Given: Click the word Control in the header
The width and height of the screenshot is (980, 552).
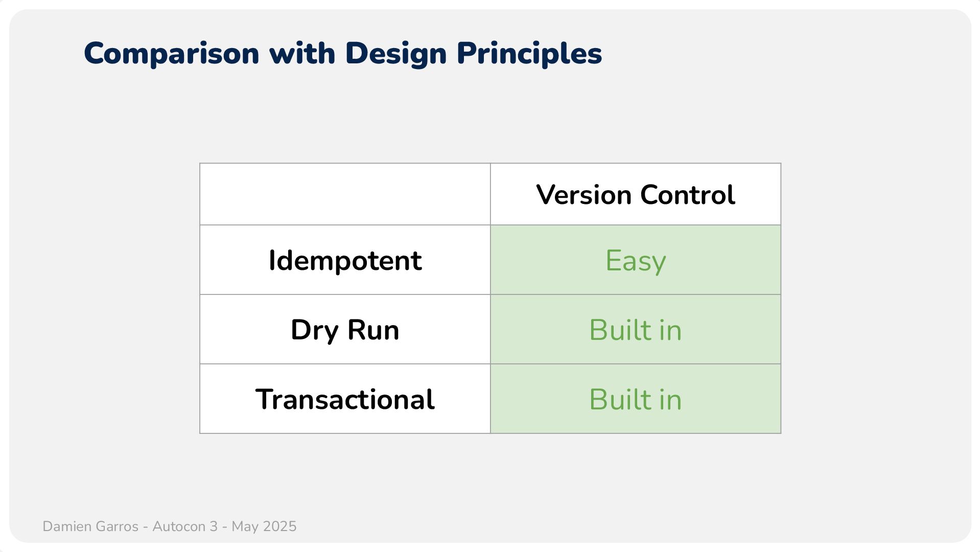Looking at the screenshot, I should (x=687, y=195).
